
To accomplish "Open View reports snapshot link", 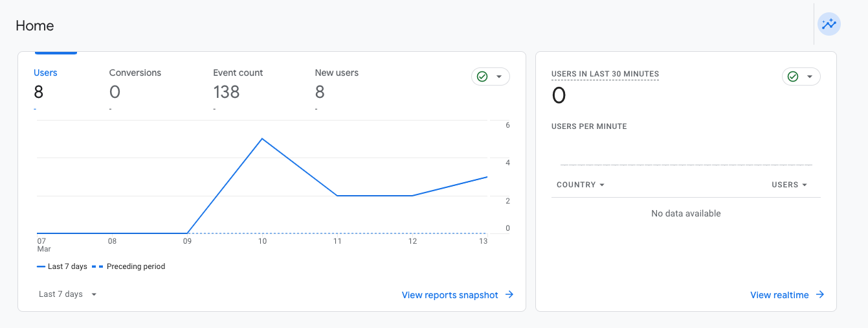I will pyautogui.click(x=450, y=295).
